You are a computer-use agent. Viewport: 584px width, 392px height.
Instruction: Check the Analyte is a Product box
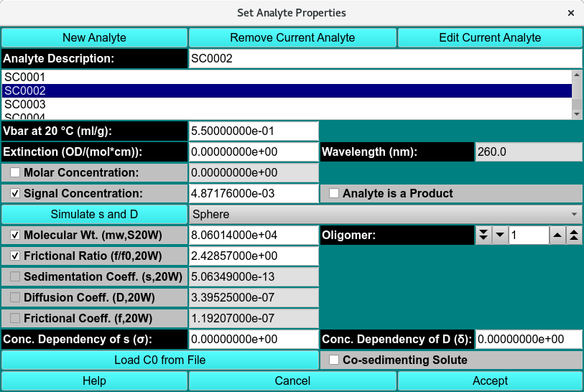pyautogui.click(x=334, y=193)
